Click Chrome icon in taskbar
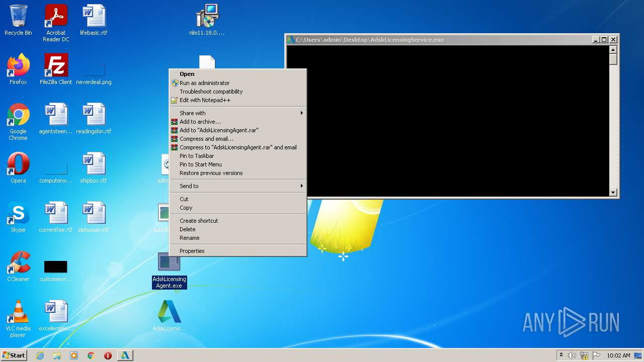Viewport: 644px width, 362px height. click(91, 355)
